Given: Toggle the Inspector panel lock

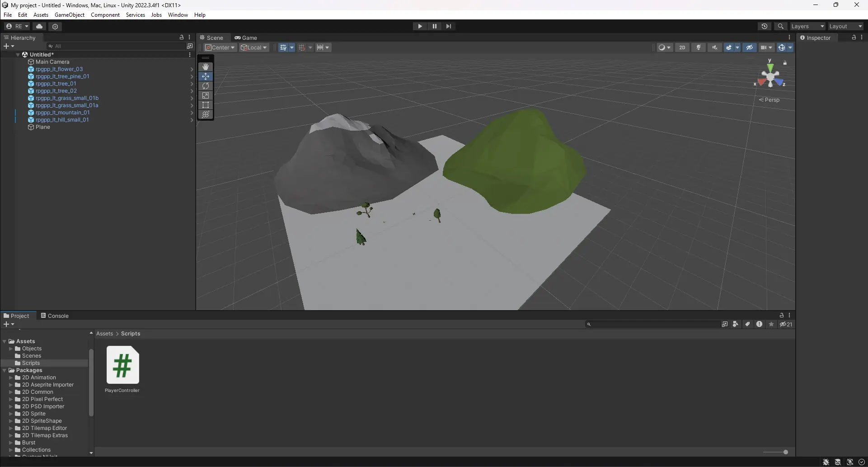Looking at the screenshot, I should tap(854, 38).
